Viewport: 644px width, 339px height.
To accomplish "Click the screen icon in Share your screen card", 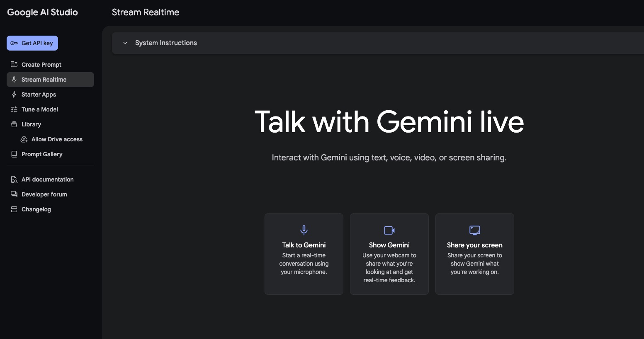I will 475,230.
